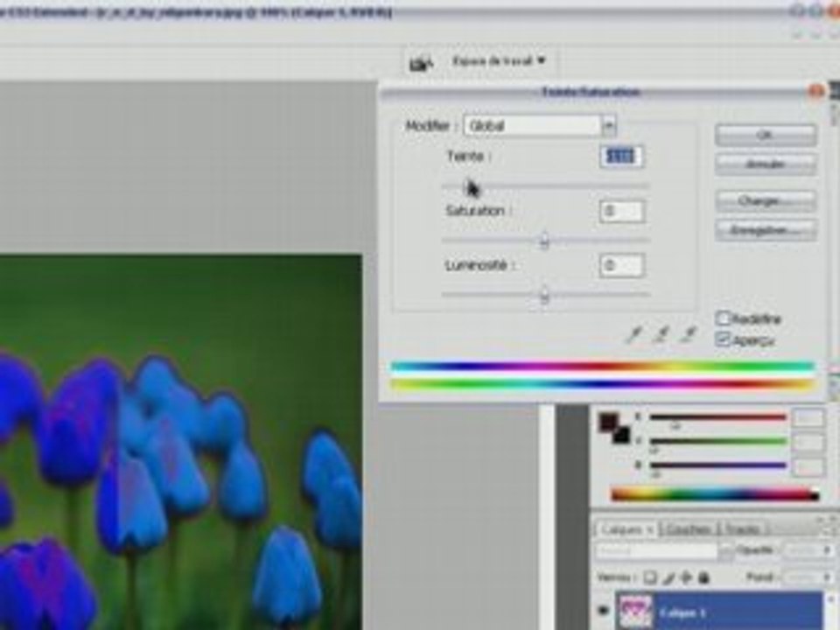Screen dimensions: 840x630
Task: Select the Calque 1 layer thumbnail
Action: tap(635, 612)
